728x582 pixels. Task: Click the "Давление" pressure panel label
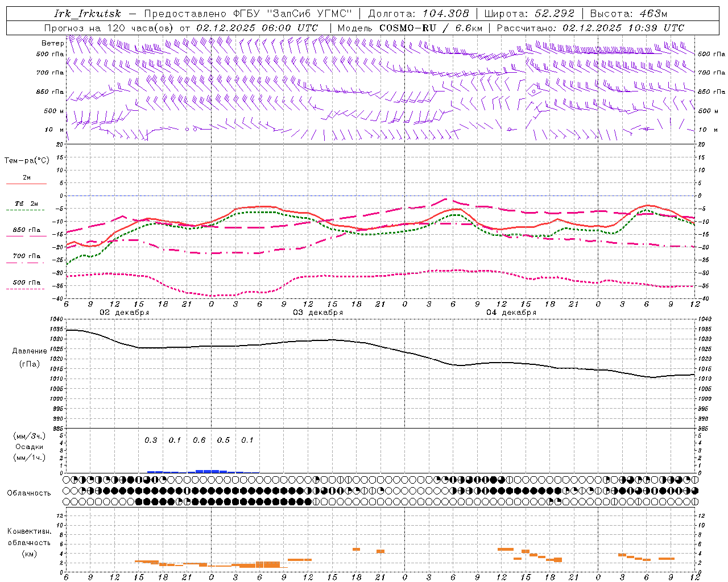coord(30,351)
